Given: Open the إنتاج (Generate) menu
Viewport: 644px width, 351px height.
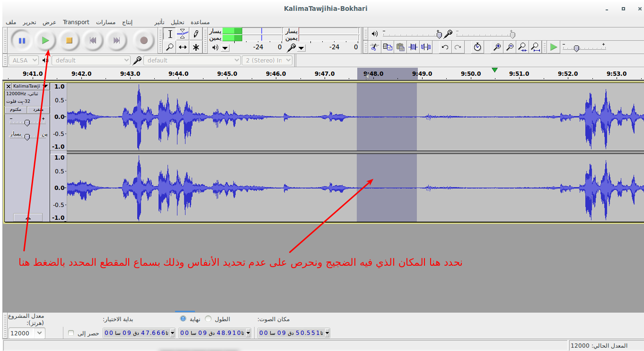Looking at the screenshot, I should tap(127, 22).
